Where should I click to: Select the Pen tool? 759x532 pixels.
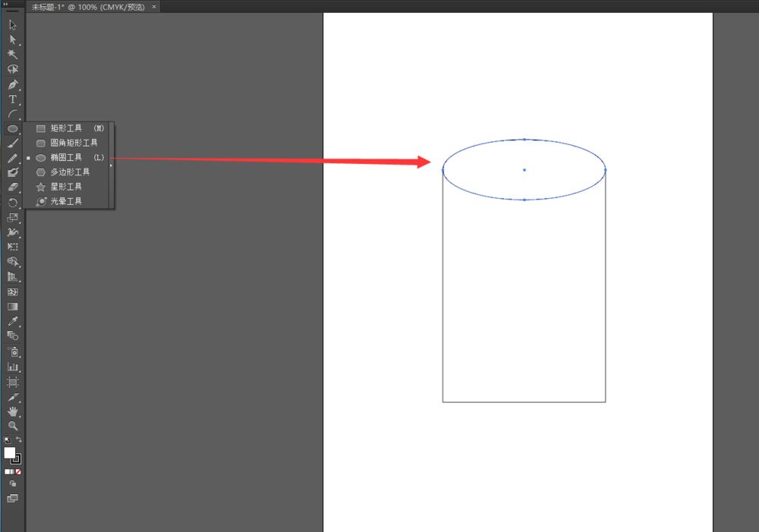12,84
